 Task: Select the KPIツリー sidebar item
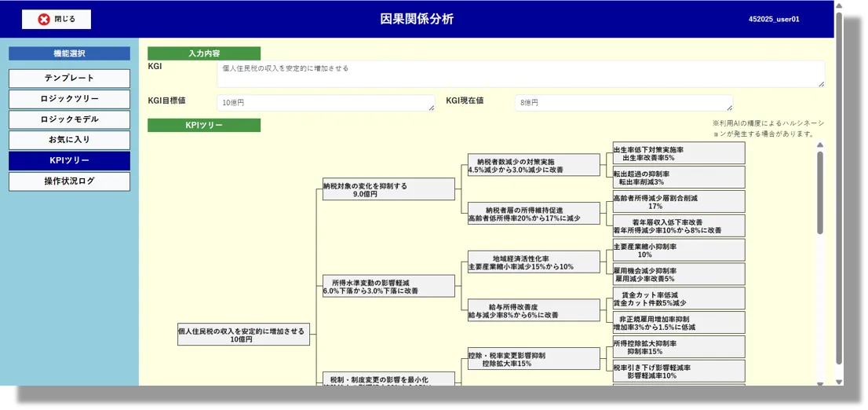point(69,160)
